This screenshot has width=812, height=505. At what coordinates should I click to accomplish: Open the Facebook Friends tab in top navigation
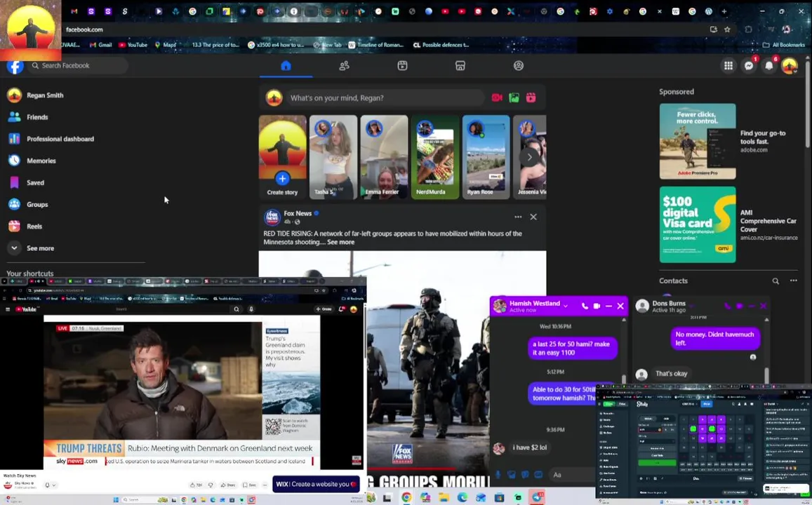point(344,66)
